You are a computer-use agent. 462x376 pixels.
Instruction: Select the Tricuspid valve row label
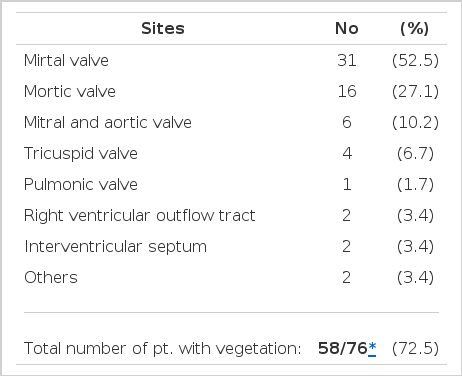coord(81,154)
